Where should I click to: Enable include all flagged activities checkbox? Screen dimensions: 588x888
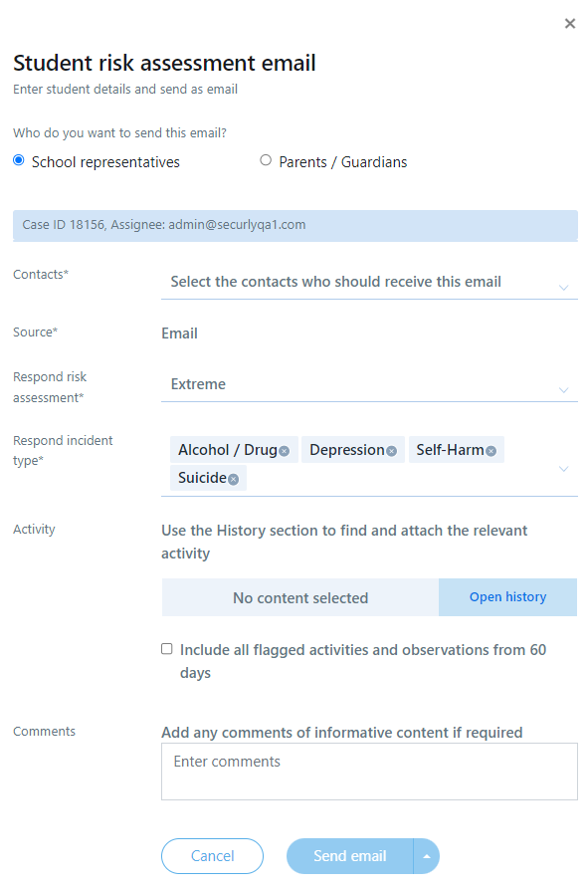[x=166, y=648]
